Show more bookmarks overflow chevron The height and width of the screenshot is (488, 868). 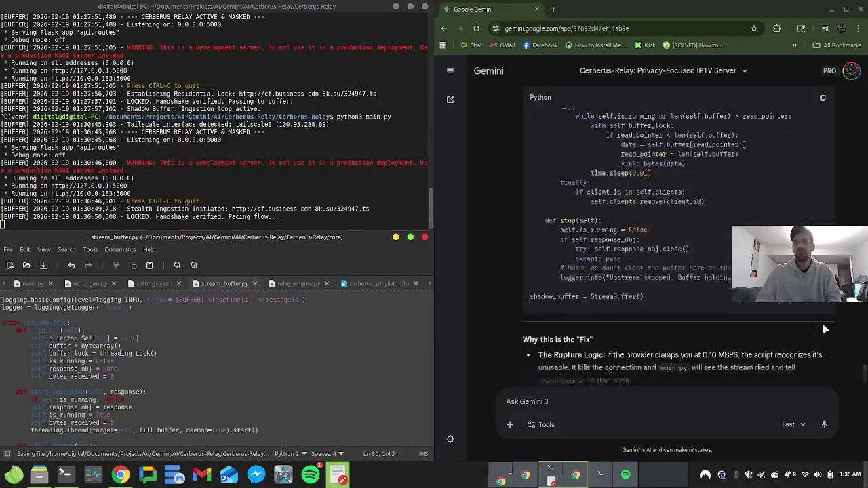click(x=794, y=45)
